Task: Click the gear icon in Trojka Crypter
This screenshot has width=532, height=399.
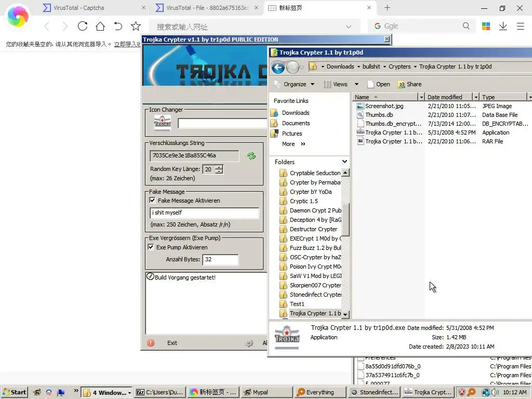Action: [249, 343]
